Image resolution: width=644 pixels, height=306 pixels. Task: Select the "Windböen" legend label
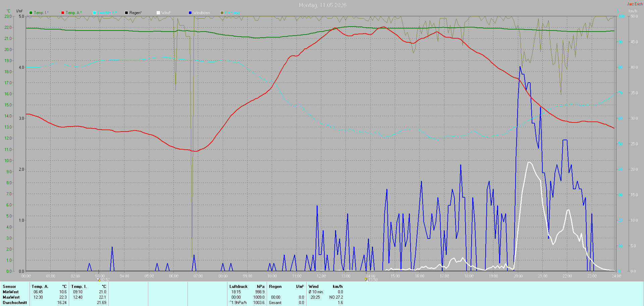pos(202,13)
